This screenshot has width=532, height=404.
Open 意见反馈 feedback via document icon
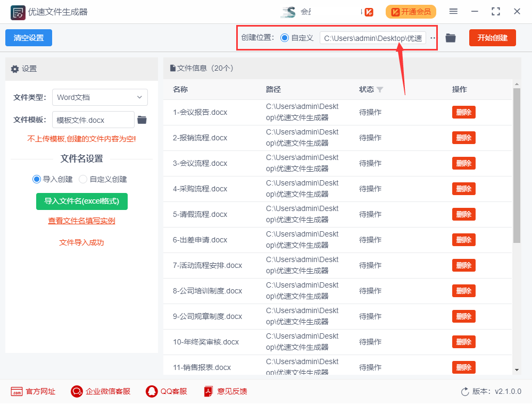coord(207,391)
